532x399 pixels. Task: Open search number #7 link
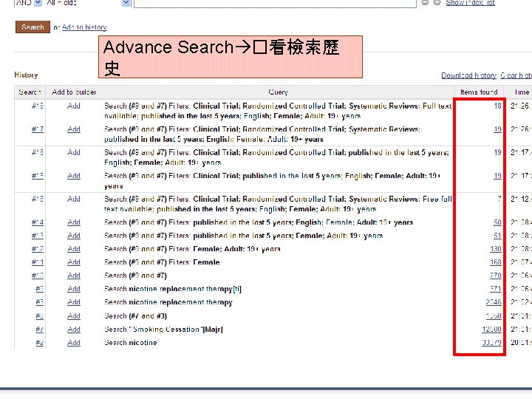(39, 330)
